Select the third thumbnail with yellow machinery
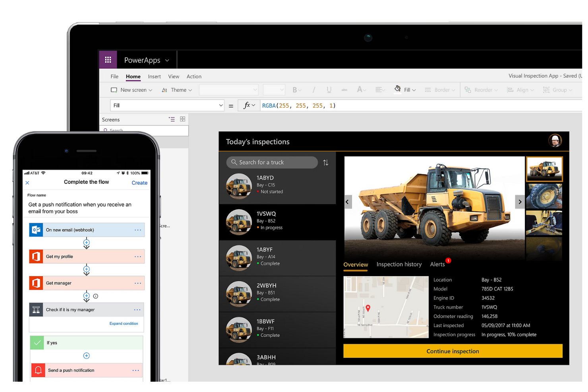The width and height of the screenshot is (588, 392). (x=544, y=223)
